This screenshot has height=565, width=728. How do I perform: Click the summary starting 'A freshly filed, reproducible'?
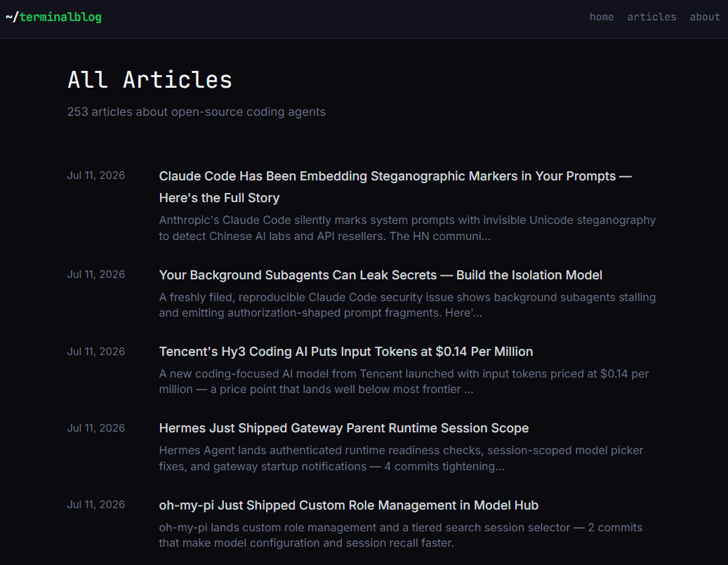408,305
